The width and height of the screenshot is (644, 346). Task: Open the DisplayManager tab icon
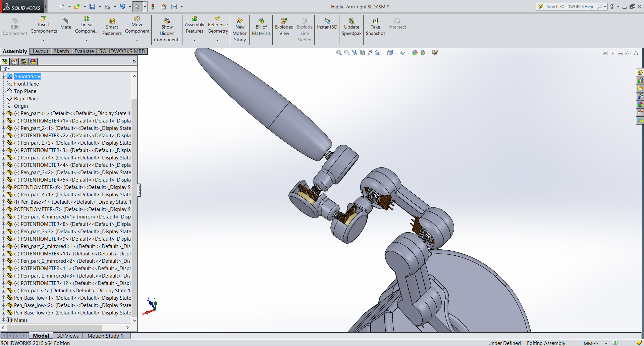(33, 61)
